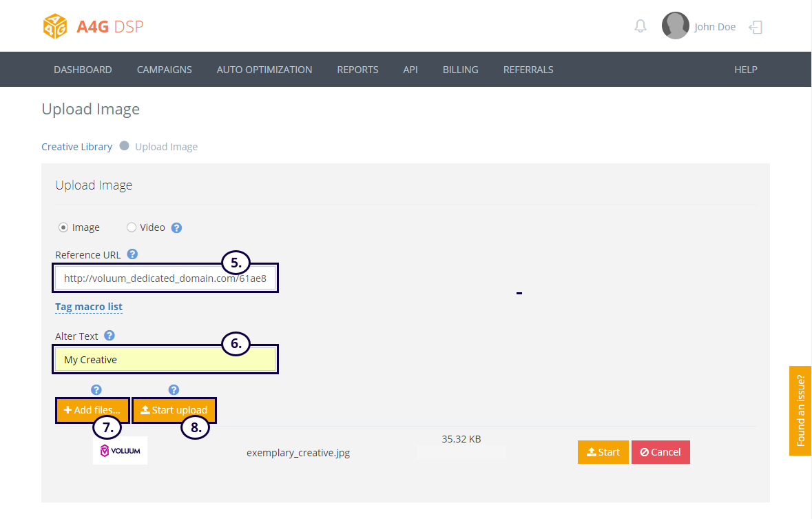Open help icon next to Video option
This screenshot has width=812, height=519.
click(x=176, y=227)
